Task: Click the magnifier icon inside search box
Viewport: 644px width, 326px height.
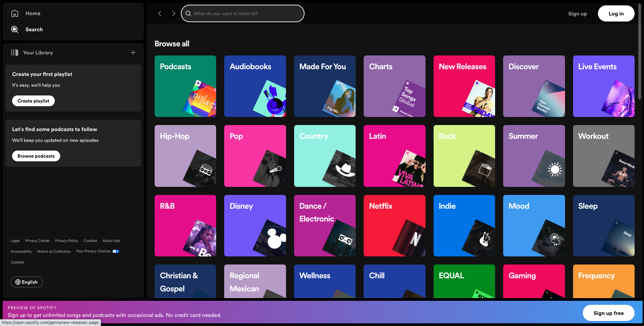Action: (188, 13)
